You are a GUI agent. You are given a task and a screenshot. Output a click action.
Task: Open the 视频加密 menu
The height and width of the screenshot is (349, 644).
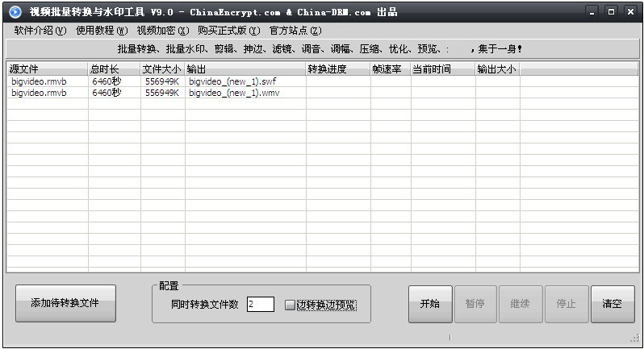(163, 31)
